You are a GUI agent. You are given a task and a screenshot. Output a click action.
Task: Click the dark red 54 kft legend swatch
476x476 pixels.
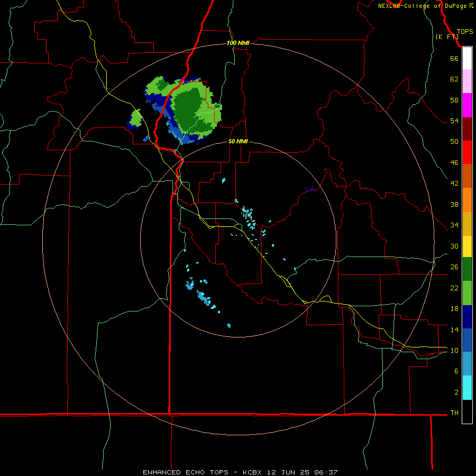(467, 129)
